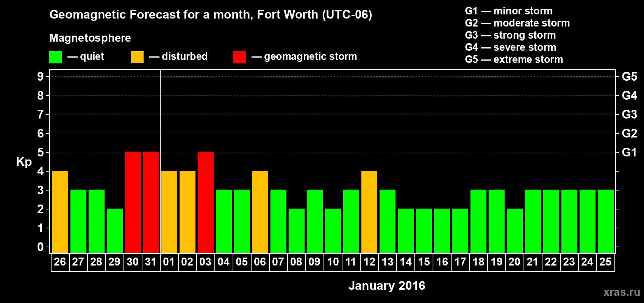Click the date label 17

[x=460, y=262]
